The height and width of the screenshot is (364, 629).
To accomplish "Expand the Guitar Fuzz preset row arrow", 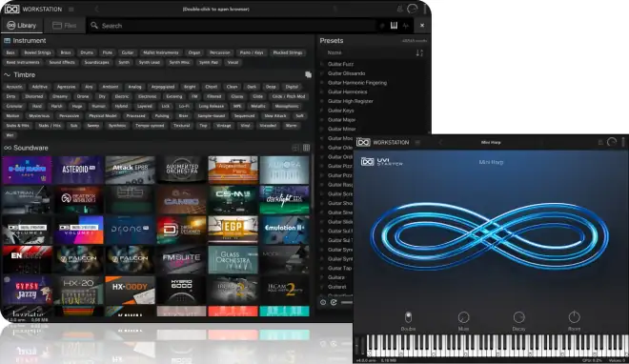I will pyautogui.click(x=322, y=64).
